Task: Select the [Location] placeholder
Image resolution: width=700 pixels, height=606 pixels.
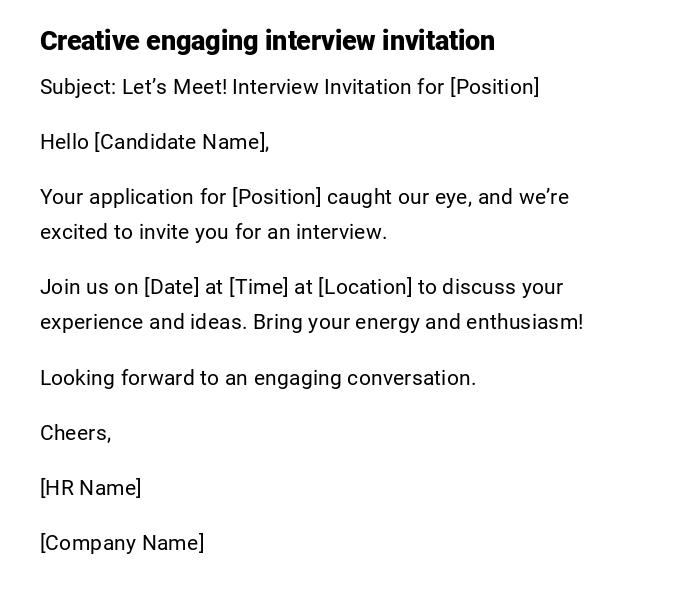Action: (x=365, y=287)
